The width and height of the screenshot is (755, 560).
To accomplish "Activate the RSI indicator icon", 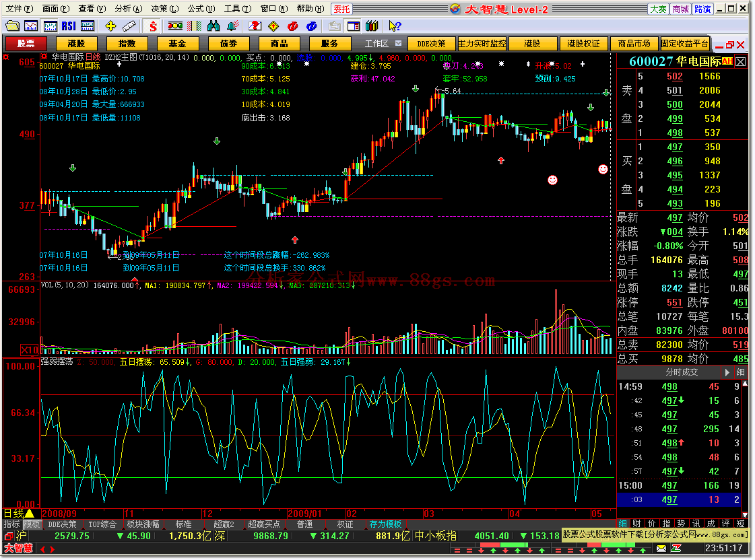I will pos(69,26).
